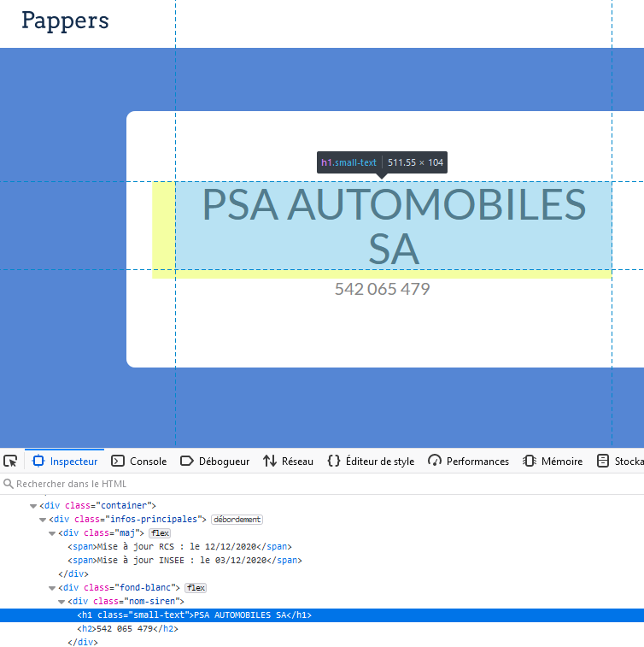Click the 542 065 479 SIREN number
This screenshot has height=647, width=644.
pos(382,289)
